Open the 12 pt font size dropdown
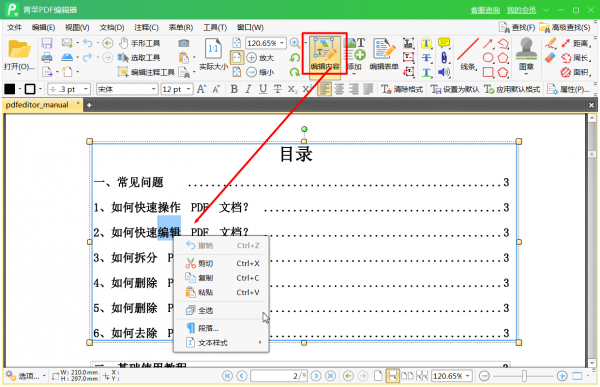This screenshot has width=600, height=387. pos(188,89)
